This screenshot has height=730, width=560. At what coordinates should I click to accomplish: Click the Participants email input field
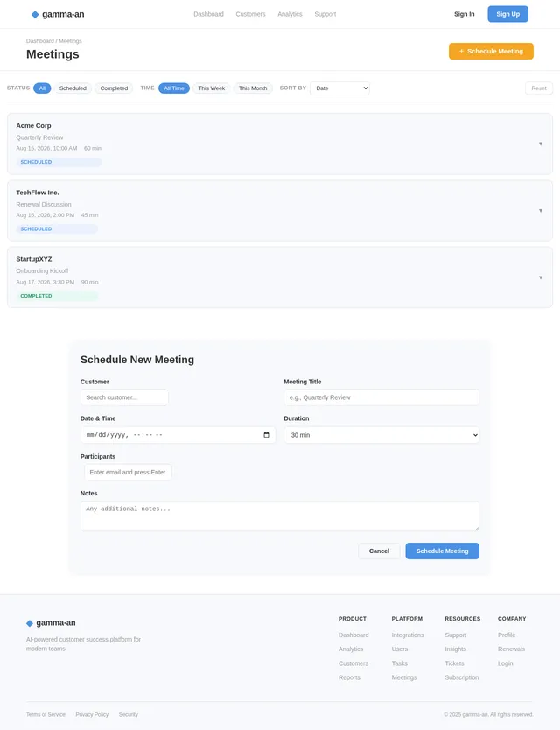[128, 472]
